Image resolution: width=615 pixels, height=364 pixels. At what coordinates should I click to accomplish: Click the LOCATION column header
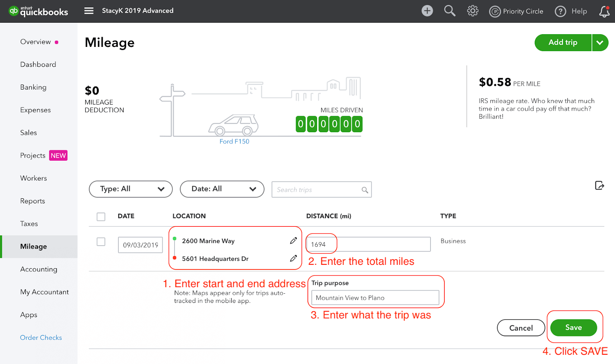click(x=189, y=216)
